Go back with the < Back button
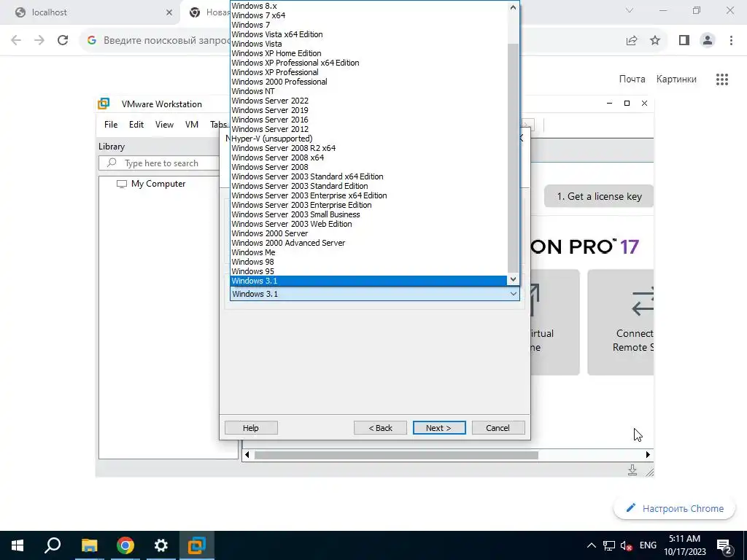Viewport: 747px width, 560px height. (x=380, y=427)
